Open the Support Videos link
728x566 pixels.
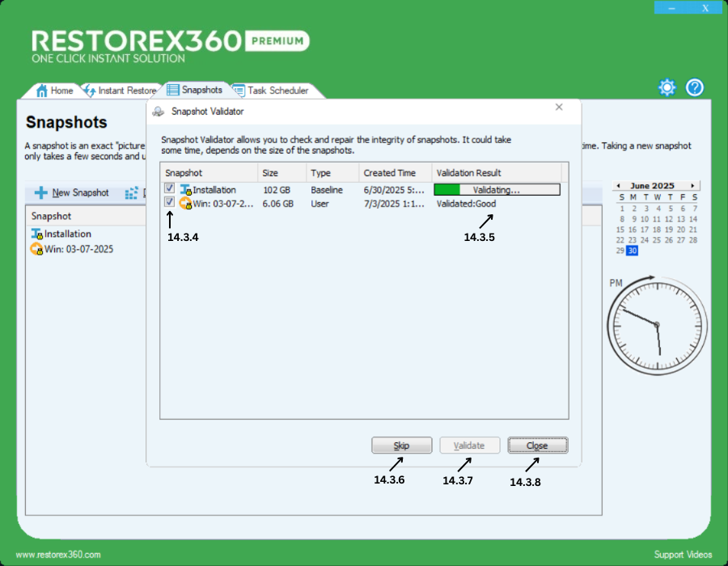coord(683,555)
